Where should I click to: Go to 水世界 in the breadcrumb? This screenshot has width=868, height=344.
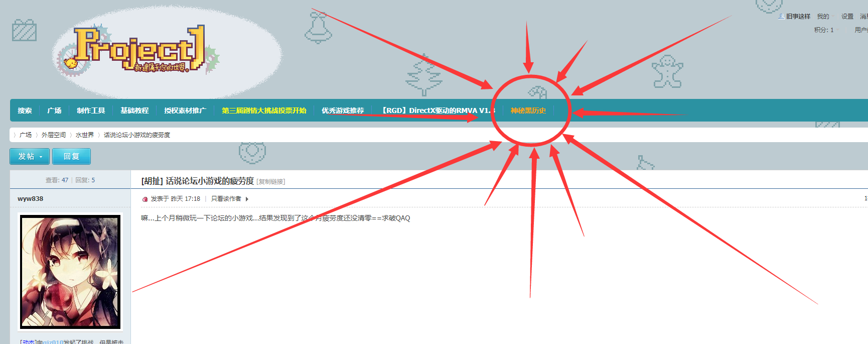[85, 135]
